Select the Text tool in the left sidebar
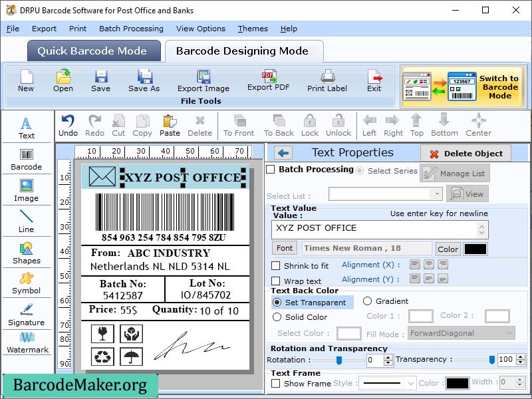532x399 pixels. [26, 126]
